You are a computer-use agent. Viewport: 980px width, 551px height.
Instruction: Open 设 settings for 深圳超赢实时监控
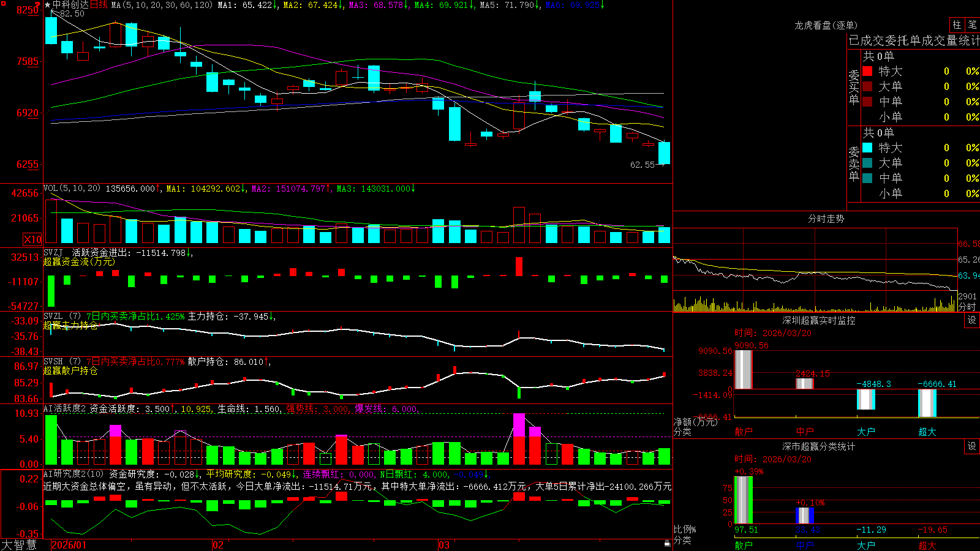tap(972, 320)
